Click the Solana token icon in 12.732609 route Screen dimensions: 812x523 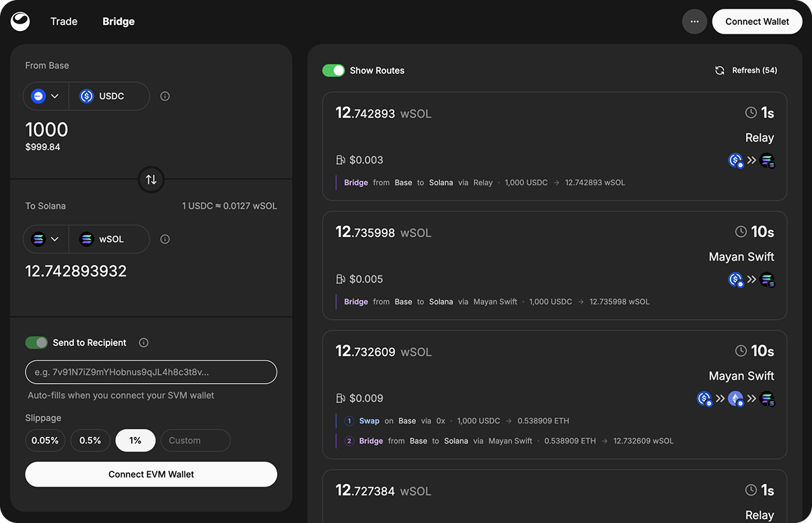[x=767, y=398]
